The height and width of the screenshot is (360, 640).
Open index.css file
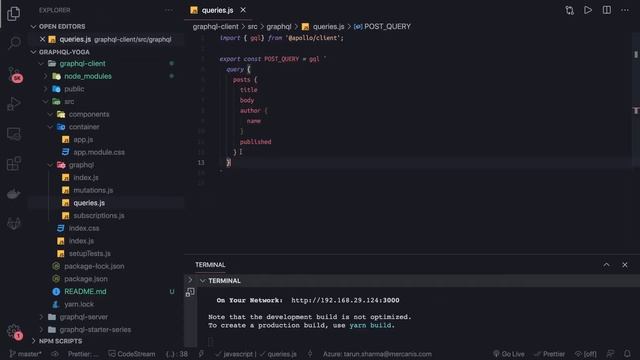point(84,228)
